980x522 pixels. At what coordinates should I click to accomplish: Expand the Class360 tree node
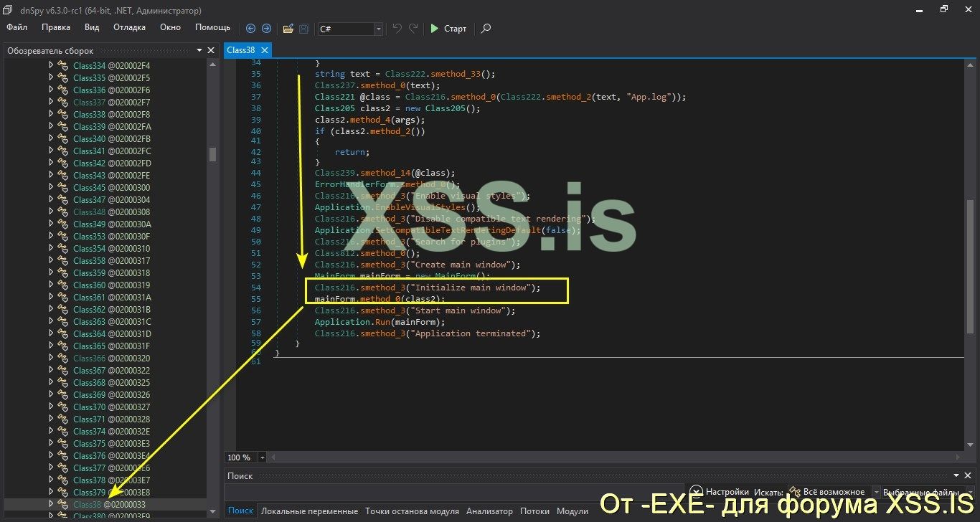51,285
